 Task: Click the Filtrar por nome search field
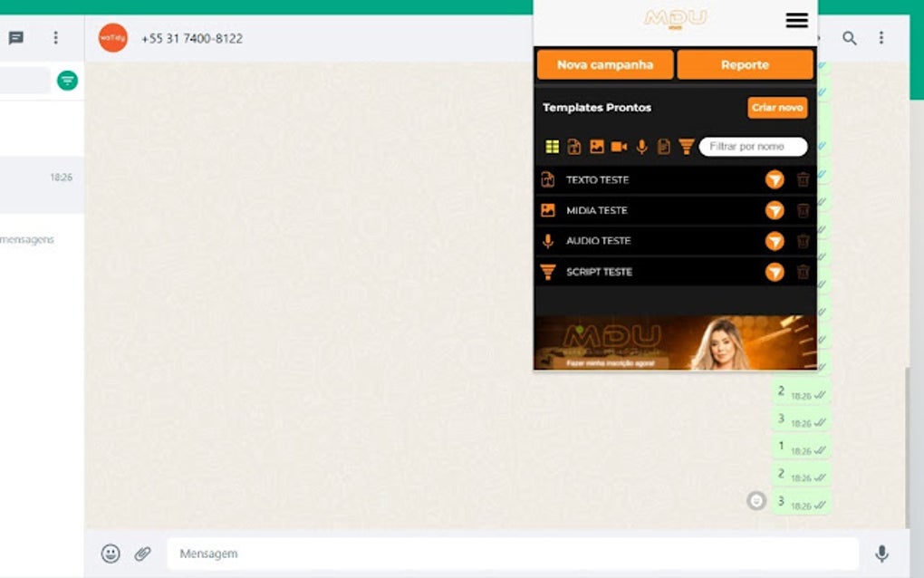pyautogui.click(x=753, y=146)
